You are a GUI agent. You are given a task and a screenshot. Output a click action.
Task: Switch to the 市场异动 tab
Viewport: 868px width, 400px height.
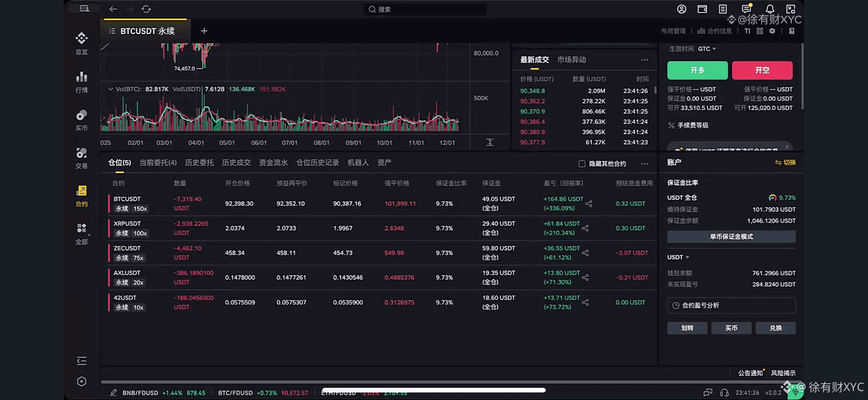click(x=572, y=59)
